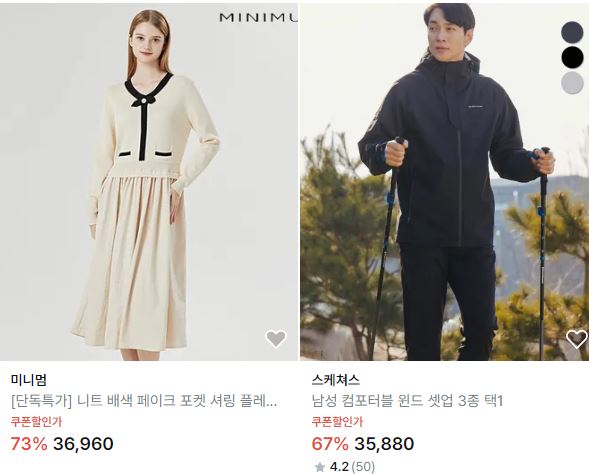
Task: Click 쿠폰할인가 label under the 미니멈 dress
Action: click(x=36, y=421)
